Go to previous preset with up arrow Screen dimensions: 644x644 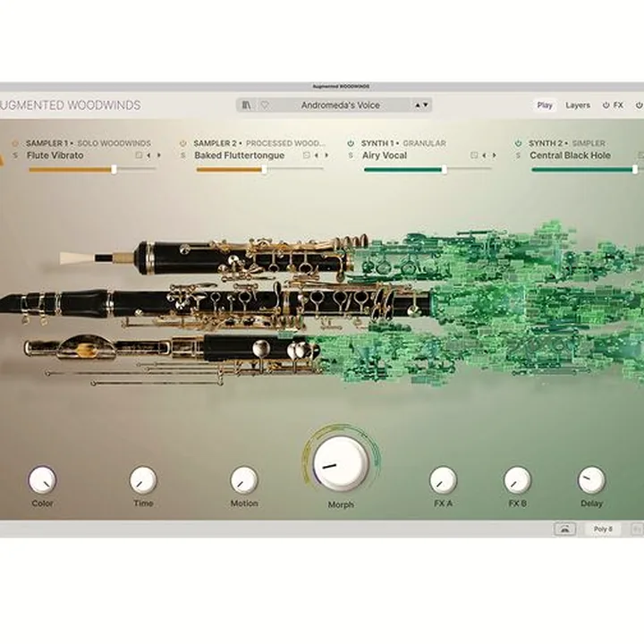click(418, 106)
